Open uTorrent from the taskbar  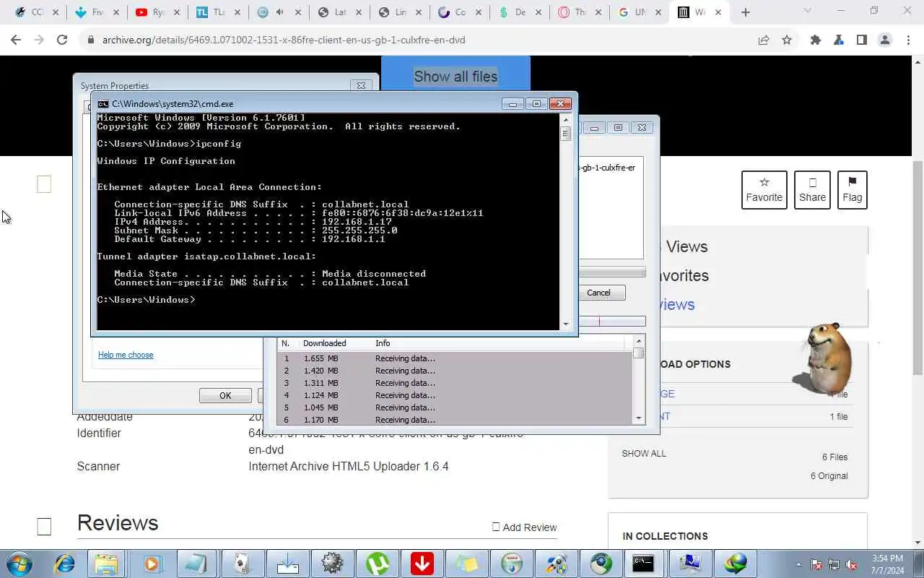click(x=377, y=564)
